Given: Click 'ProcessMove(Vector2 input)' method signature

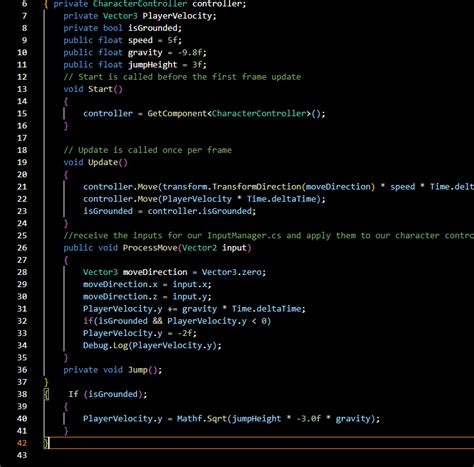Looking at the screenshot, I should pyautogui.click(x=187, y=248).
